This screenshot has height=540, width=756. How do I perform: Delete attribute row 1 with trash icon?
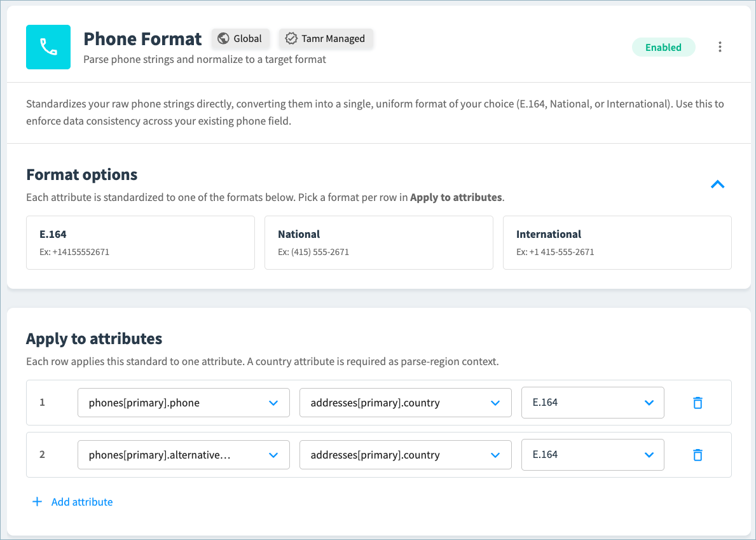point(698,403)
